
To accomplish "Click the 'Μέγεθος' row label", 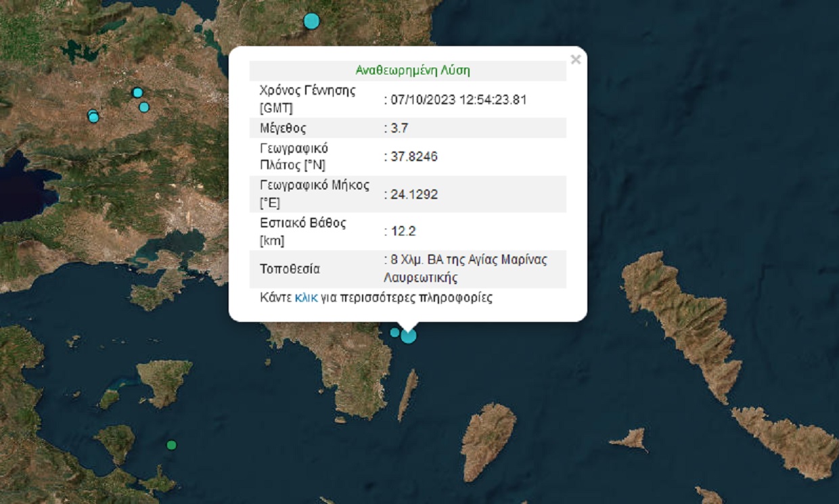I will pos(283,128).
